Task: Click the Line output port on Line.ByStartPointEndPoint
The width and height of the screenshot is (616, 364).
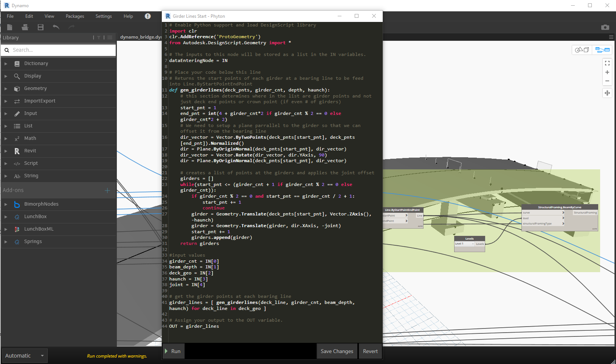Action: [x=420, y=215]
